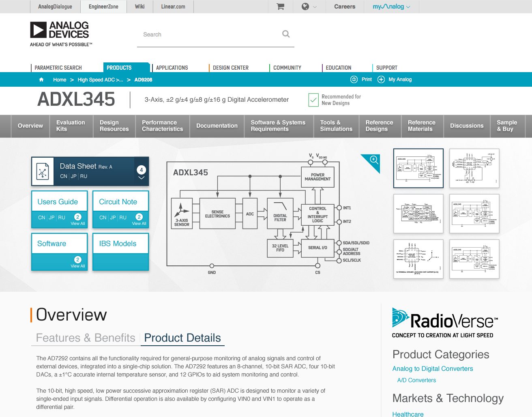532x417 pixels.
Task: Click the search magnifier icon
Action: point(286,34)
